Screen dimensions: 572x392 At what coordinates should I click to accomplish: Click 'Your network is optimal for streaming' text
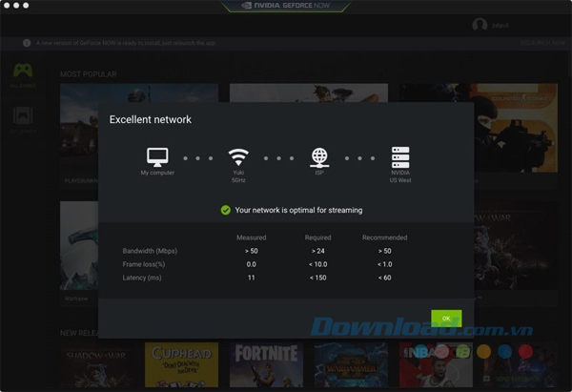click(x=298, y=210)
